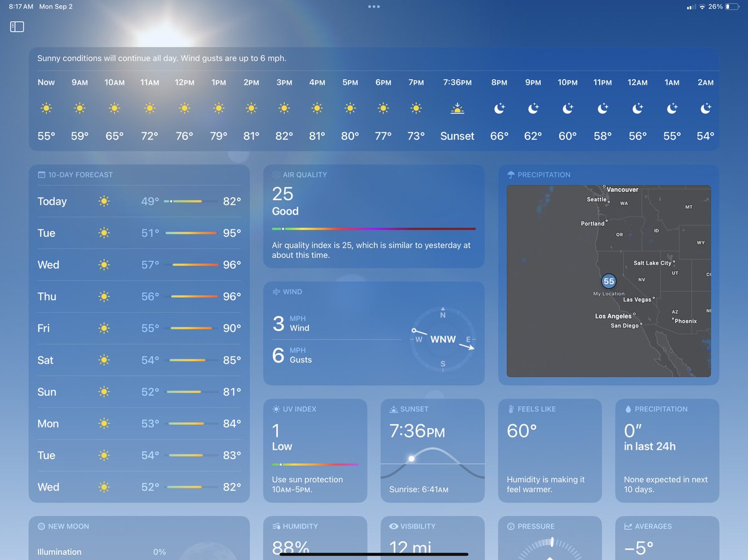Tap the moon icon for 2AM

706,108
